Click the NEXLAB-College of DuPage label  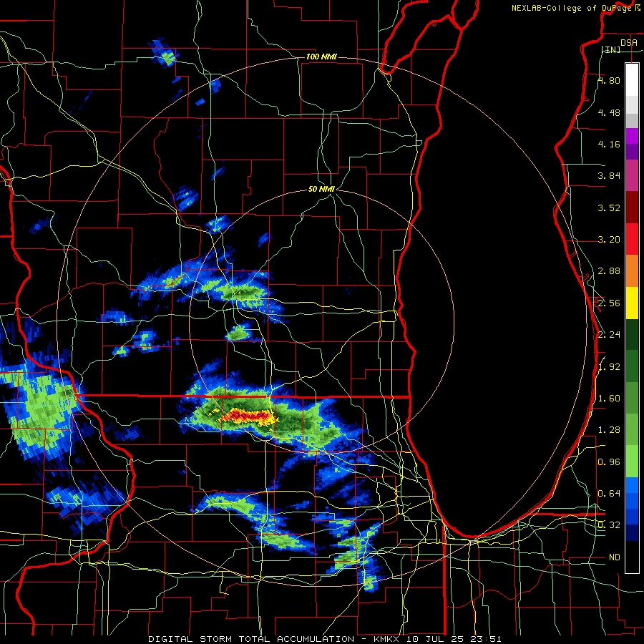571,8
